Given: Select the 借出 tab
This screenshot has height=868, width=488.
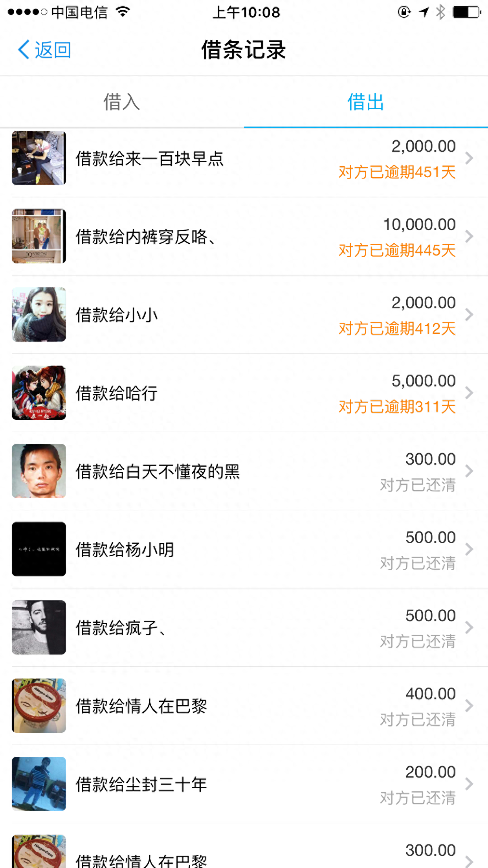Looking at the screenshot, I should click(365, 102).
